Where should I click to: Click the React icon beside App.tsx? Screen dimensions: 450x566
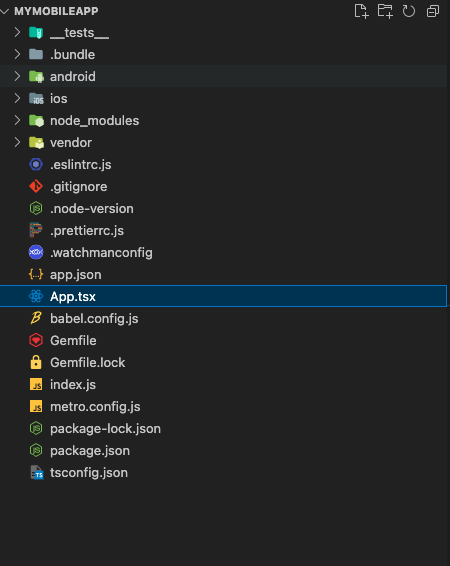coord(36,296)
